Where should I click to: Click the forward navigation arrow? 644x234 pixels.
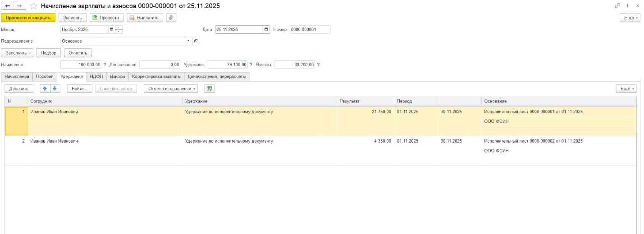[20, 6]
